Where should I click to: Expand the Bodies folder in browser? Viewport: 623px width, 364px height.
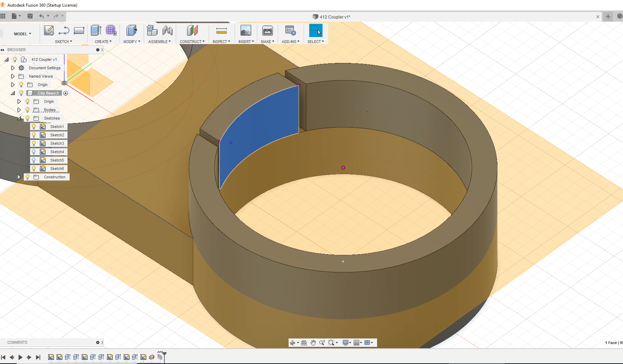(x=19, y=110)
